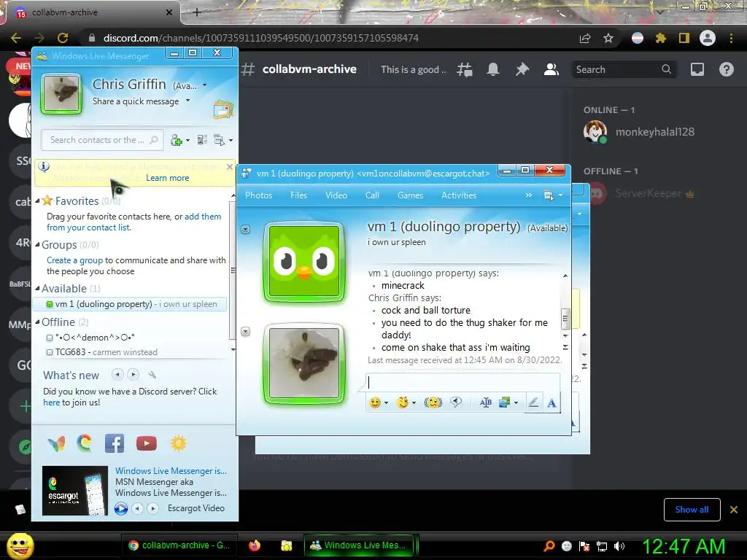The width and height of the screenshot is (747, 560).
Task: Click the change font icon in chat
Action: (485, 402)
